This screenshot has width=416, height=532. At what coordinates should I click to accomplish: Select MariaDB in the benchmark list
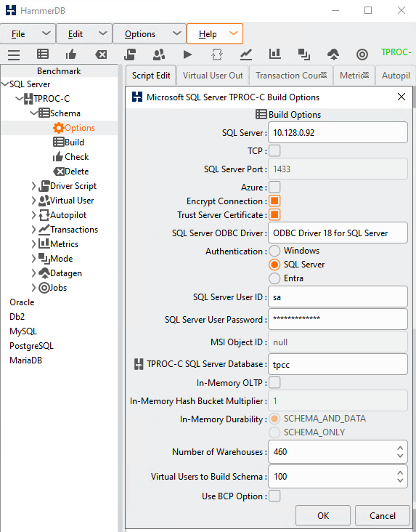click(x=25, y=360)
